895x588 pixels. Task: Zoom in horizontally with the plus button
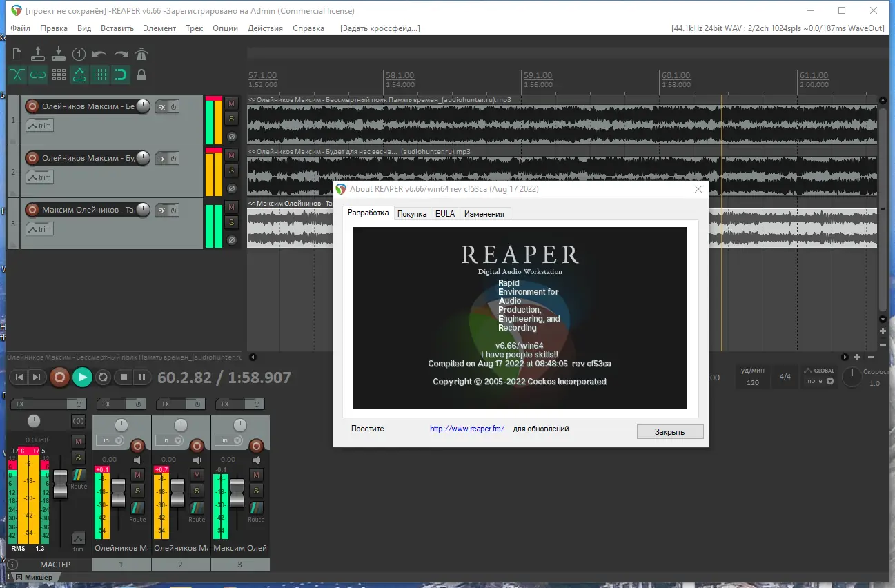856,357
